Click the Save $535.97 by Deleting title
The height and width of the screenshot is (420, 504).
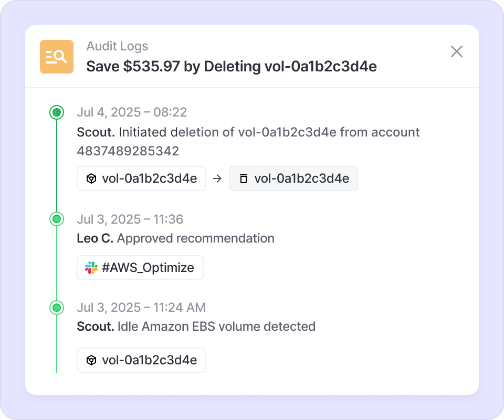coord(232,67)
